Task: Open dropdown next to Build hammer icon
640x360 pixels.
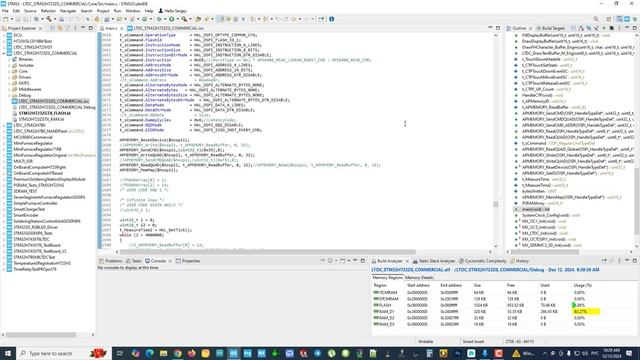Action: coord(54,19)
